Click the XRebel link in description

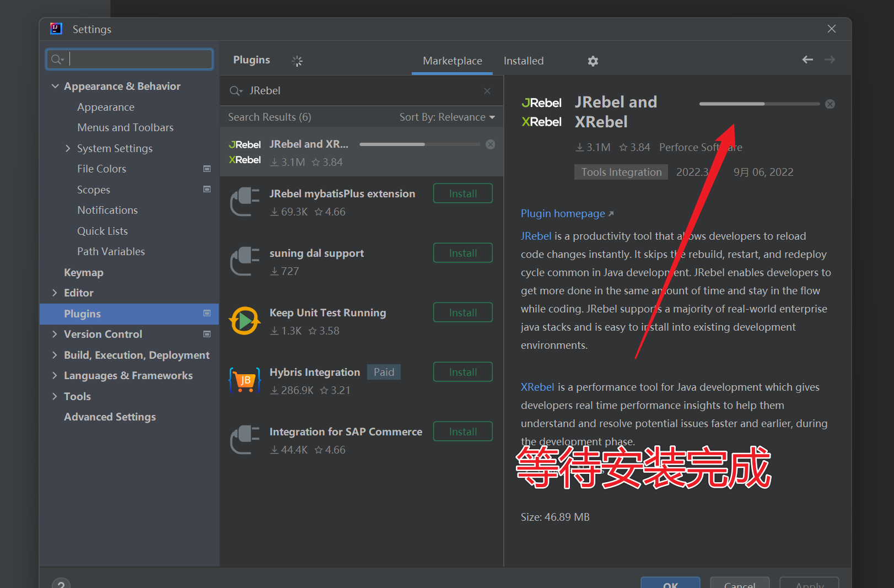(x=537, y=387)
